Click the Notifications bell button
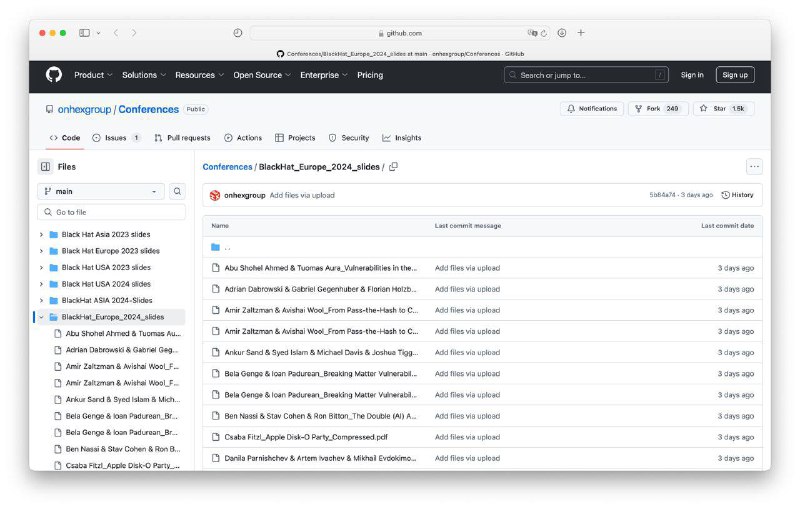800x509 pixels. click(x=592, y=109)
